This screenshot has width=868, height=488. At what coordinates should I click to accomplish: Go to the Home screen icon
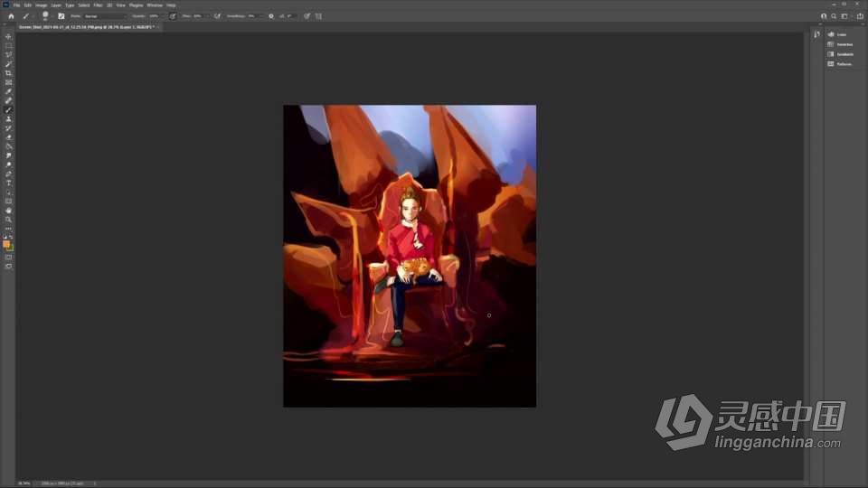11,16
